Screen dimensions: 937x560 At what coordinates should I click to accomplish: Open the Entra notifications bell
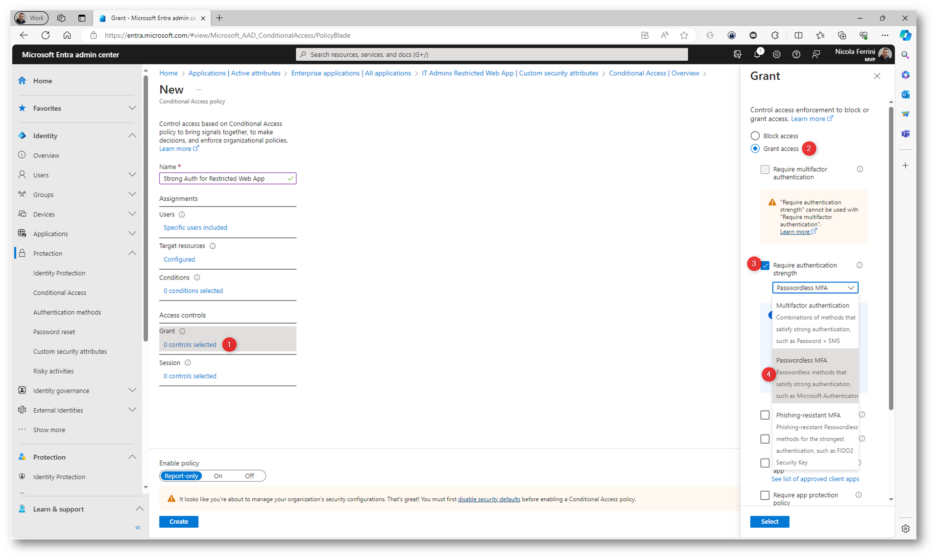(x=757, y=54)
